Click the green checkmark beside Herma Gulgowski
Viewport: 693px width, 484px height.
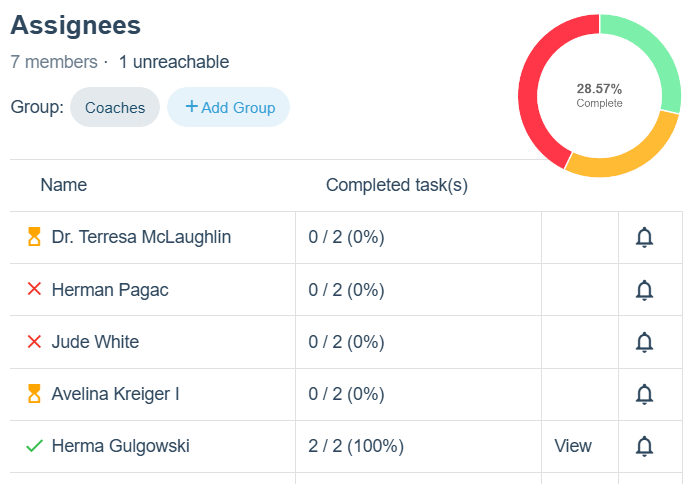pyautogui.click(x=34, y=446)
